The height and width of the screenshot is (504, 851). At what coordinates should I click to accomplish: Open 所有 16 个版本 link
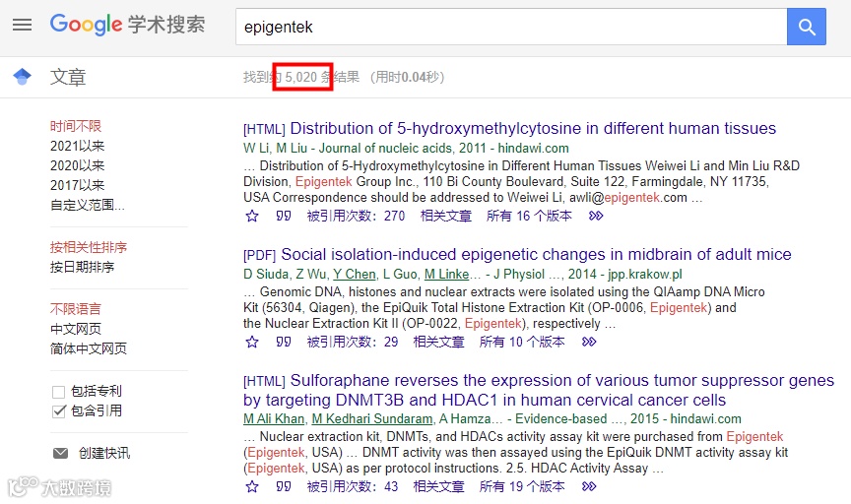(x=529, y=216)
